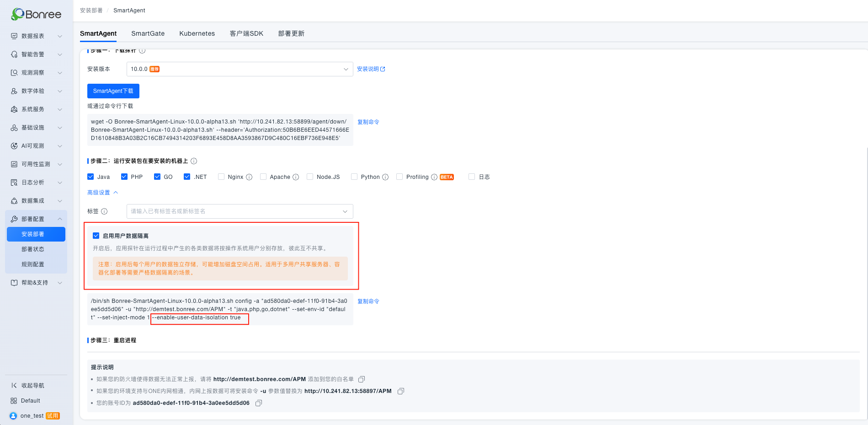Click the Nginx info icon
Screen dimensions: 868x425
pos(249,177)
